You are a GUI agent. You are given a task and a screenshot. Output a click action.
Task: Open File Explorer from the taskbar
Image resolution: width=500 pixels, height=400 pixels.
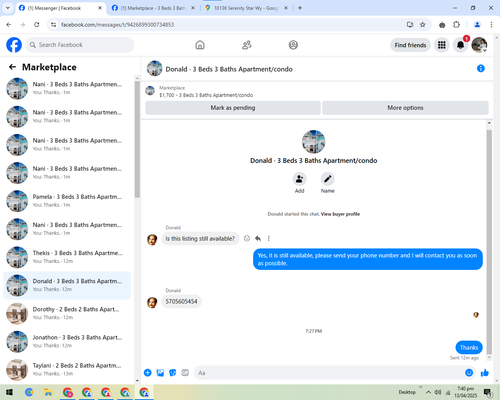[48, 392]
